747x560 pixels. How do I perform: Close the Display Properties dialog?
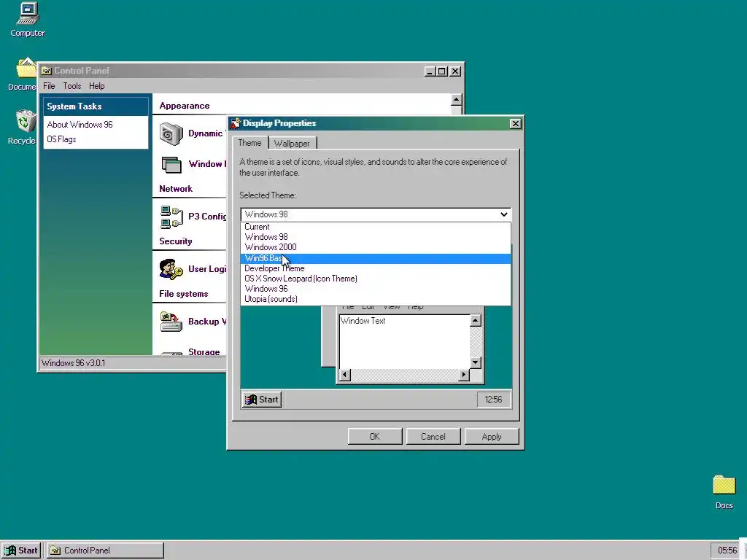coord(515,124)
